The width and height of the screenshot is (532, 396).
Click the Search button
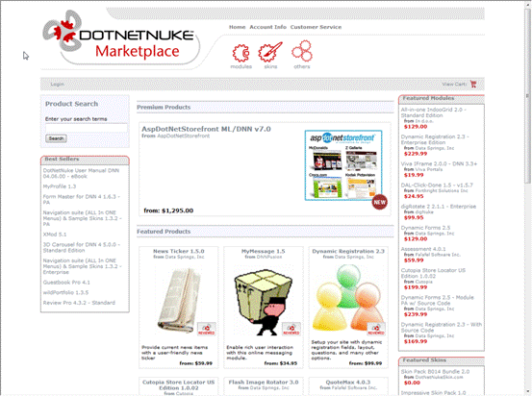(x=56, y=138)
